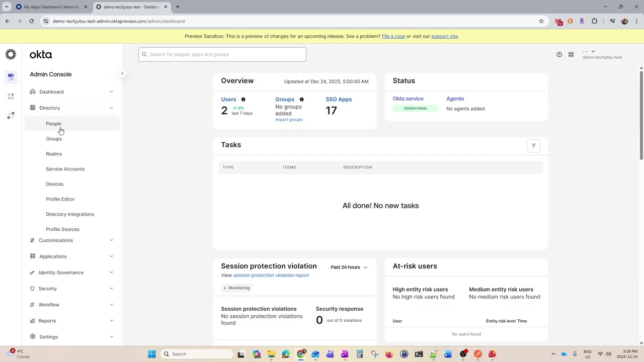Open File Explorer from the taskbar
Viewport: 644px width, 362px height.
point(271,354)
